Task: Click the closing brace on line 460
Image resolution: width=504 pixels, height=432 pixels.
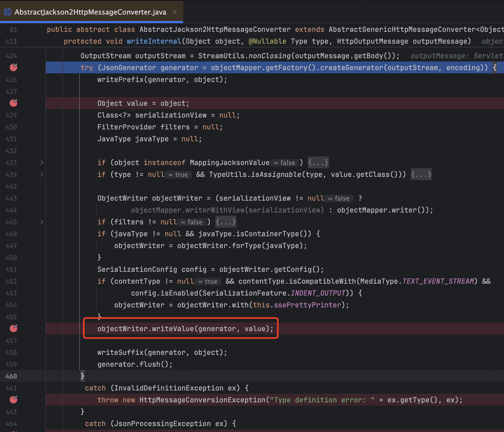Action: click(x=82, y=376)
